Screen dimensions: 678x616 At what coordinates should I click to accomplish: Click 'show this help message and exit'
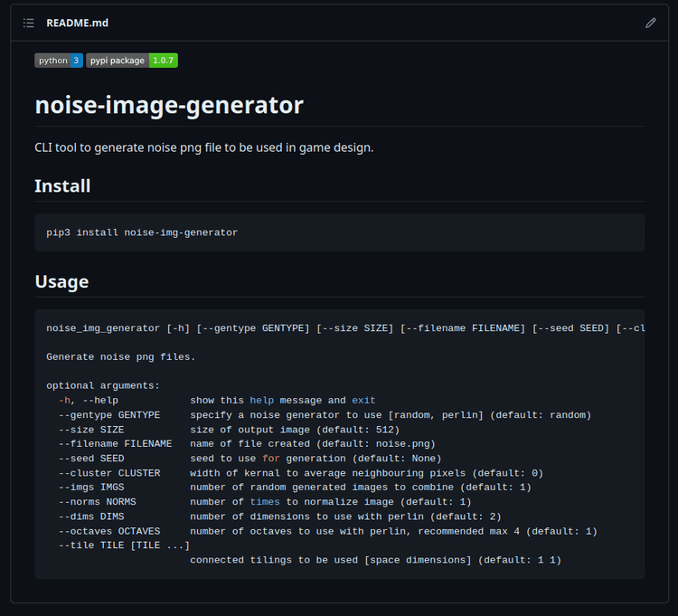pos(283,401)
